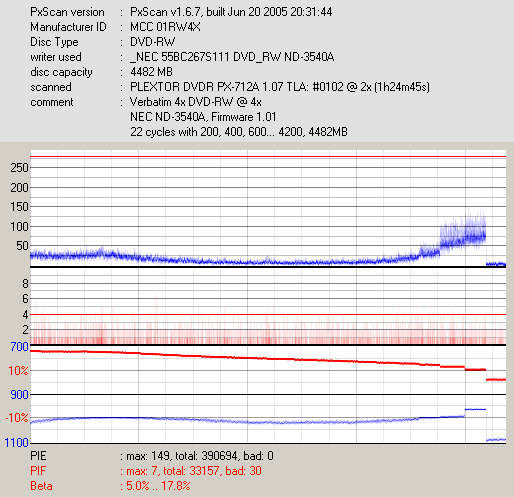This screenshot has height=497, width=514.
Task: Click the PIE max 149 summary line
Action: click(x=152, y=456)
